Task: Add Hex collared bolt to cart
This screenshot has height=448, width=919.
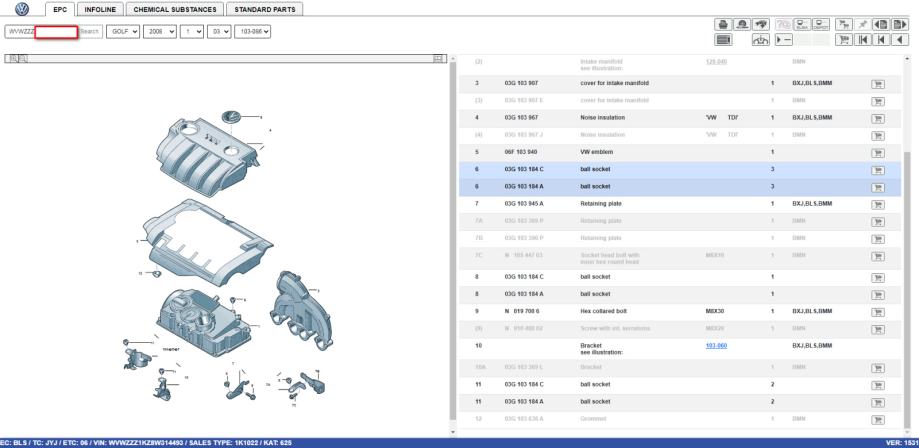Action: 878,312
